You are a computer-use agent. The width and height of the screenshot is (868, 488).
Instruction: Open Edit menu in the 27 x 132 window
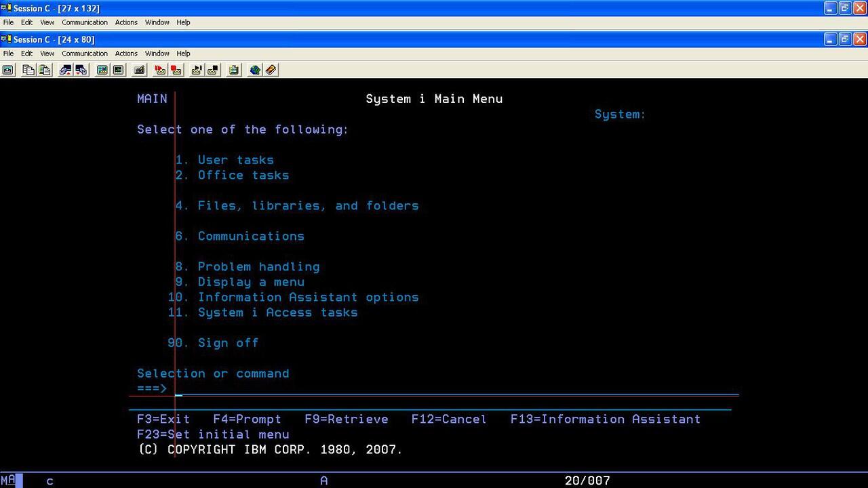26,22
